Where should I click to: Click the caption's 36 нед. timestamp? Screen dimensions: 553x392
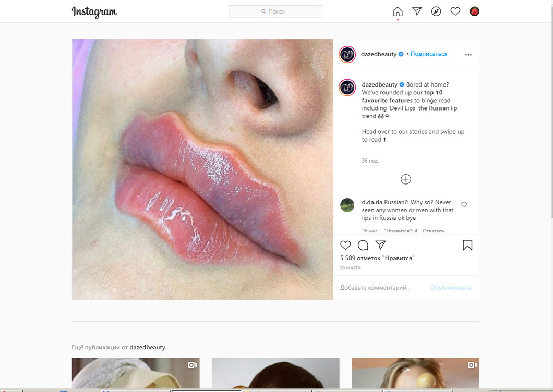click(x=370, y=161)
